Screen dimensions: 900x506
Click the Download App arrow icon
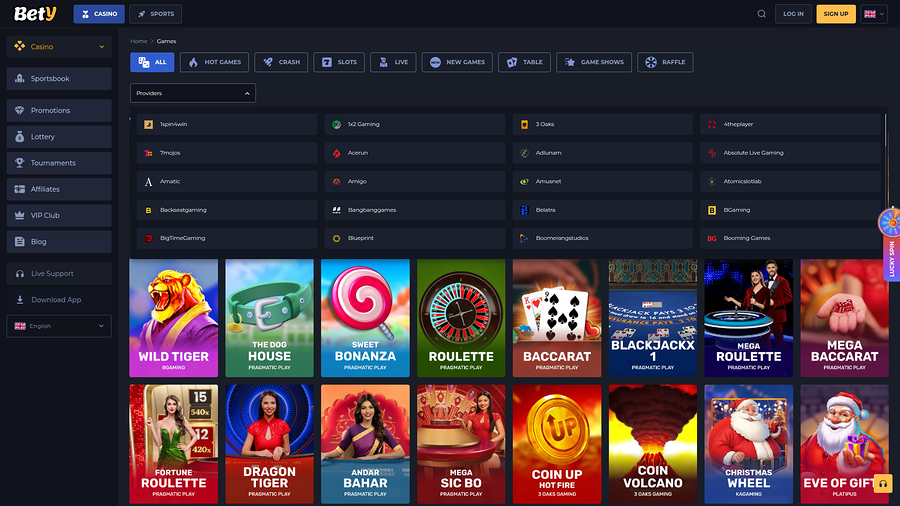(20, 299)
